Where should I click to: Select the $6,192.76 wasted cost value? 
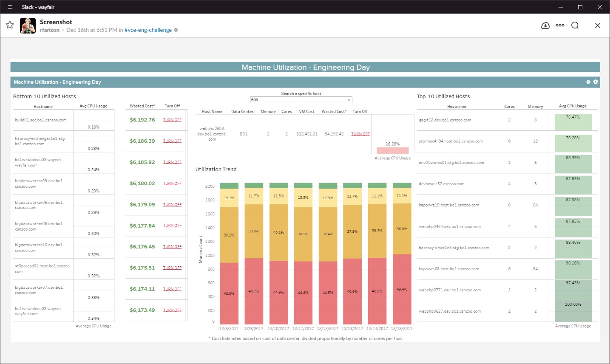click(x=142, y=120)
